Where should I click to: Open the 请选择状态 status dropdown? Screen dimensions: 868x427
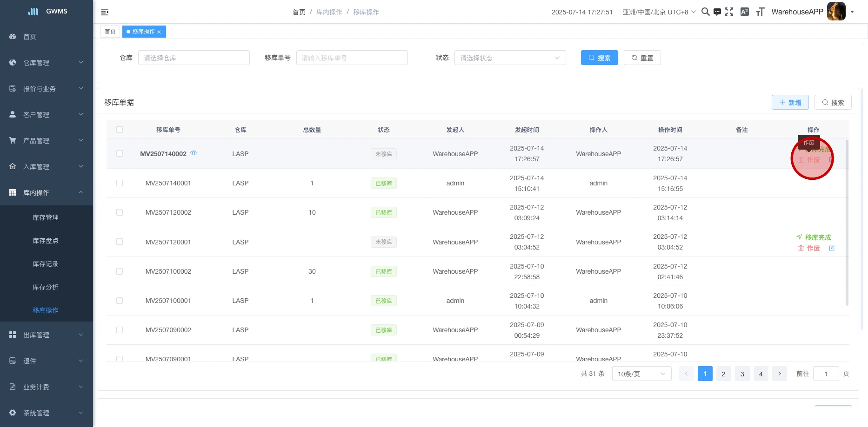(x=510, y=58)
